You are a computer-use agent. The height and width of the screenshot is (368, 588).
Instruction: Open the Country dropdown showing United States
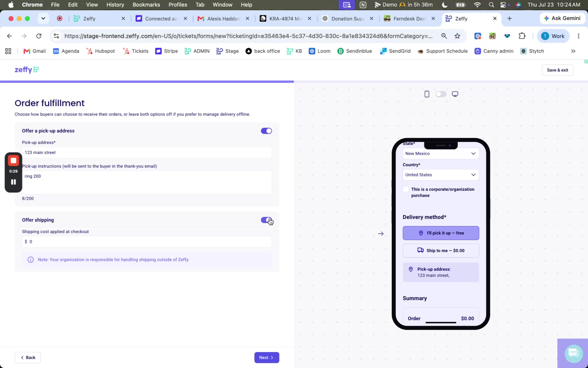(441, 175)
